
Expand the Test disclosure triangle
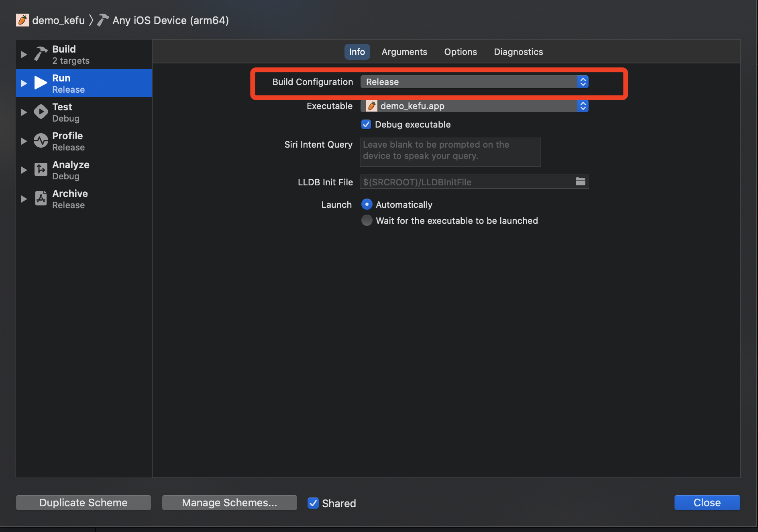tap(24, 112)
